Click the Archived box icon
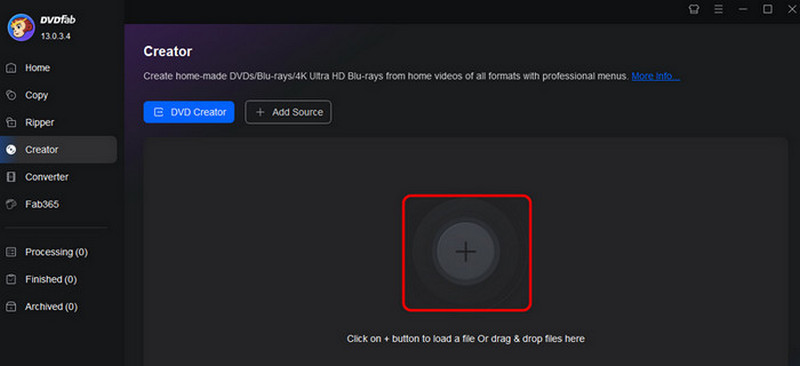The height and width of the screenshot is (366, 800). tap(11, 307)
